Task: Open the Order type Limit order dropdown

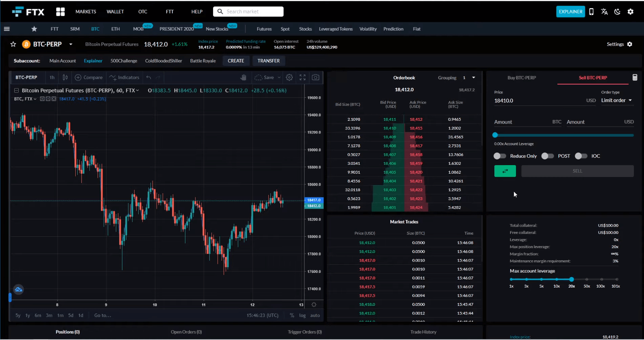Action: pyautogui.click(x=617, y=100)
